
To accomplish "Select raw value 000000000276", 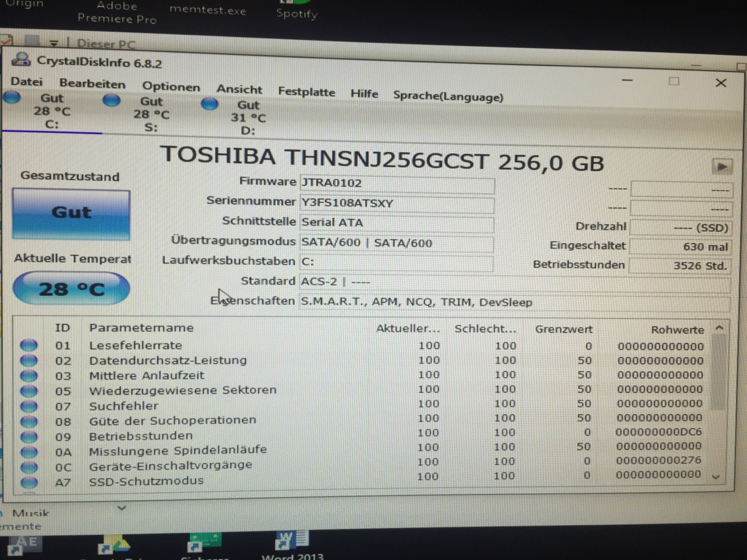I will [658, 460].
